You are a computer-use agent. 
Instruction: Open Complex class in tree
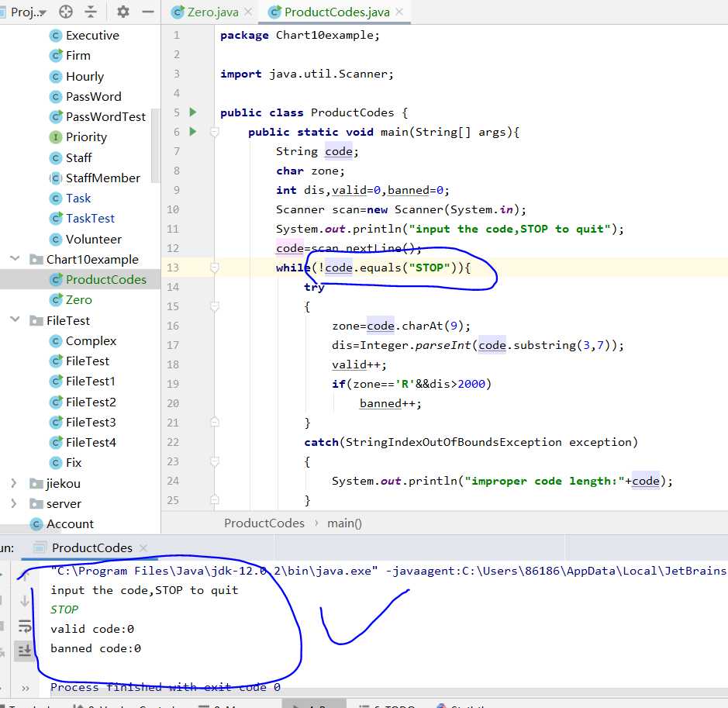tap(91, 340)
